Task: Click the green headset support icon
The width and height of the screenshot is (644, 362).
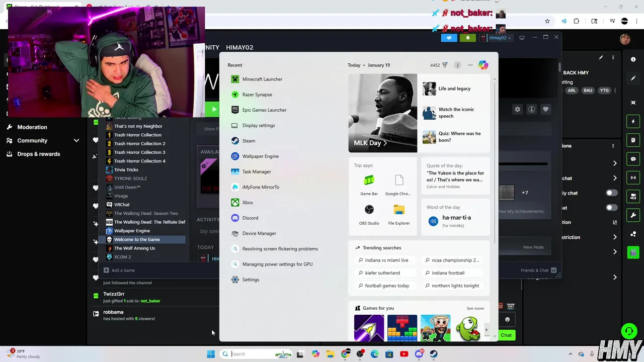Action: [629, 331]
